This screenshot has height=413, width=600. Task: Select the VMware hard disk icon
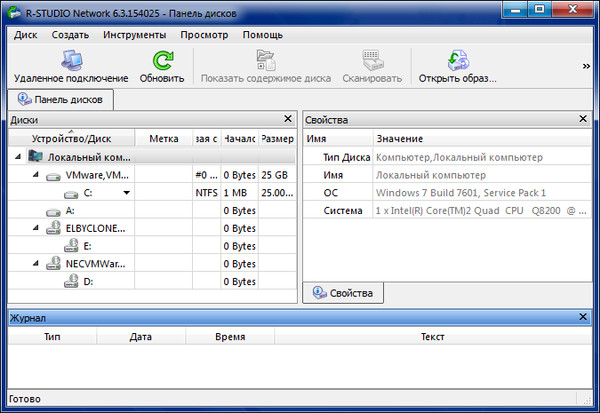pyautogui.click(x=53, y=176)
